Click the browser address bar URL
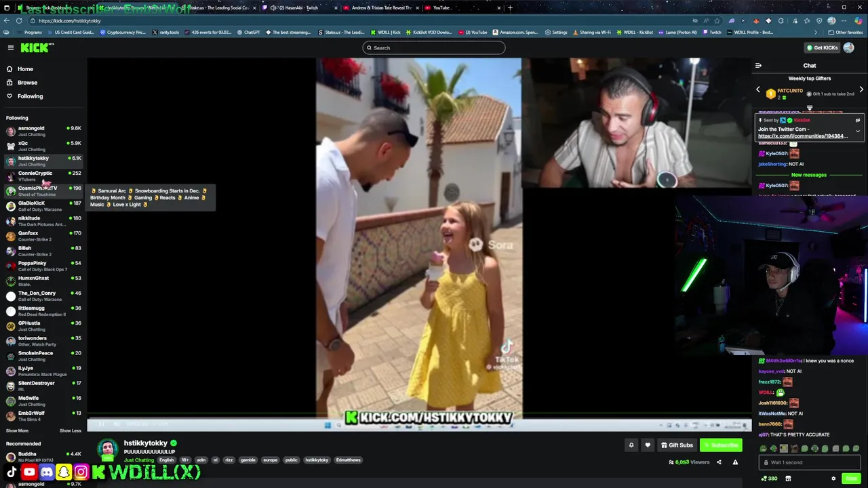 point(69,20)
